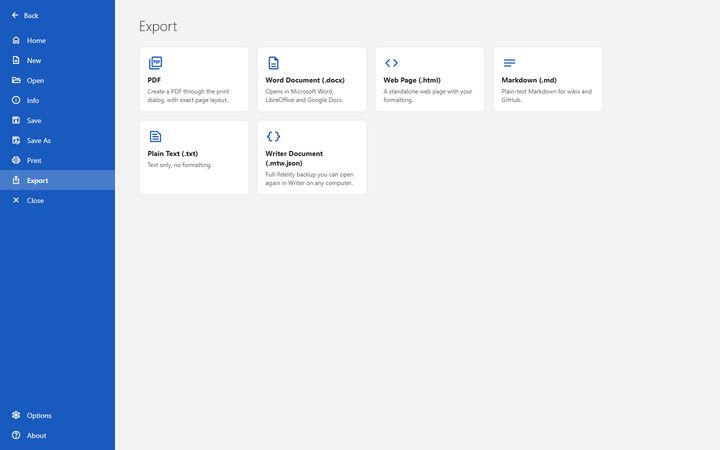Select Save As label in sidebar
The width and height of the screenshot is (720, 450).
point(39,141)
